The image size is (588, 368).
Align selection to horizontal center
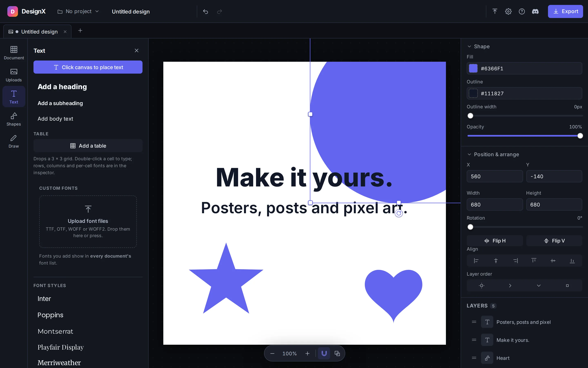(496, 261)
